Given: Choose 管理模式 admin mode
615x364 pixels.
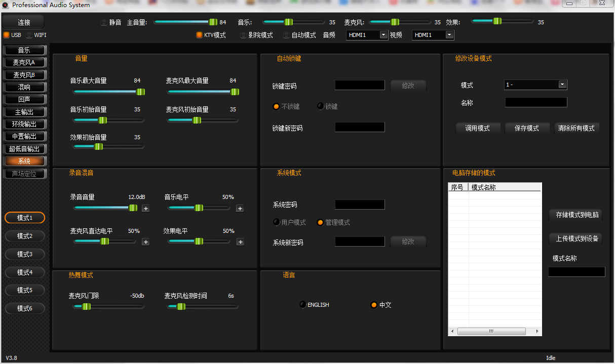Looking at the screenshot, I should 320,222.
